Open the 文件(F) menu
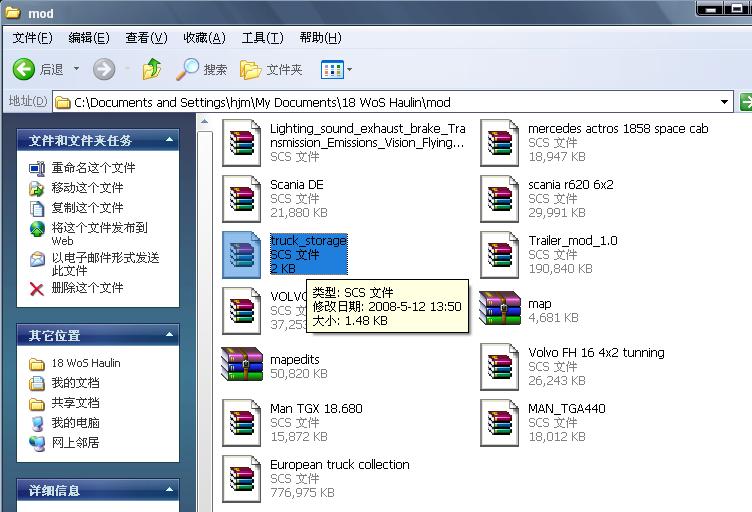This screenshot has height=512, width=752. click(x=32, y=38)
